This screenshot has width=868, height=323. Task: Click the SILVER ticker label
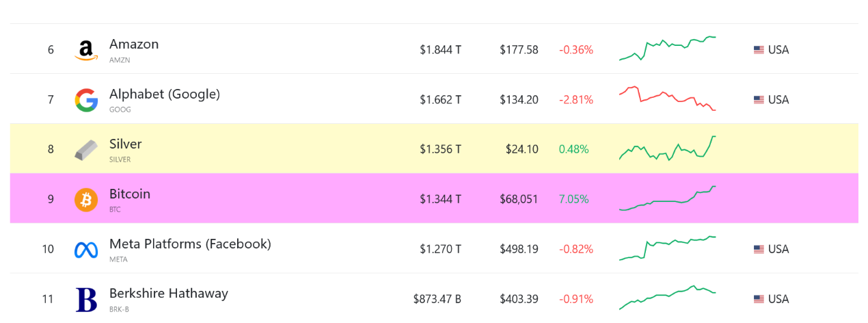tap(120, 159)
